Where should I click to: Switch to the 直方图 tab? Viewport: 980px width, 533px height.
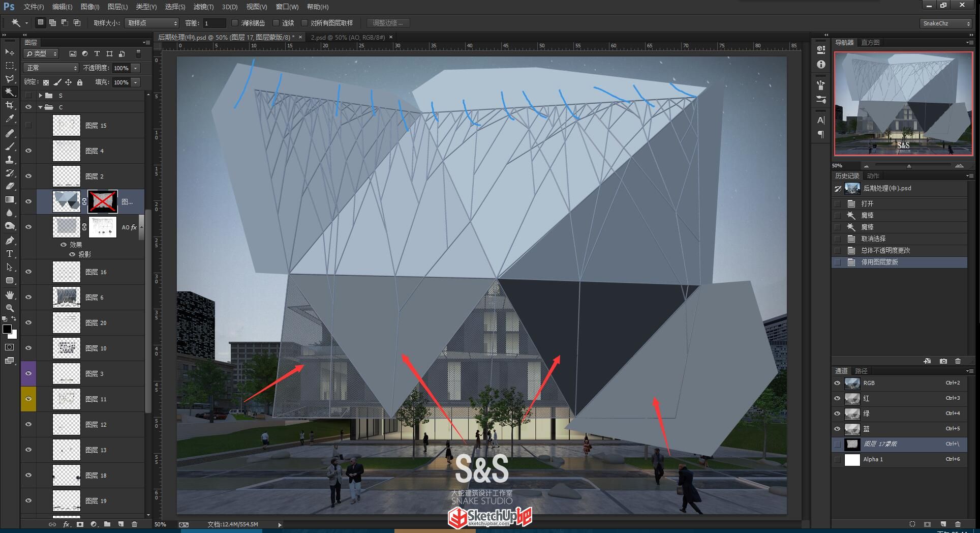[x=870, y=42]
